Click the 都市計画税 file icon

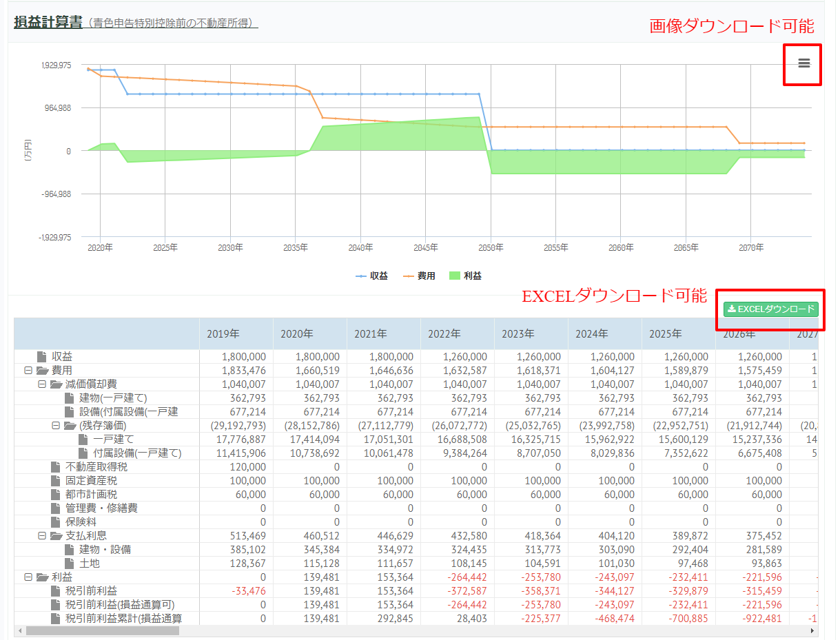tap(55, 495)
